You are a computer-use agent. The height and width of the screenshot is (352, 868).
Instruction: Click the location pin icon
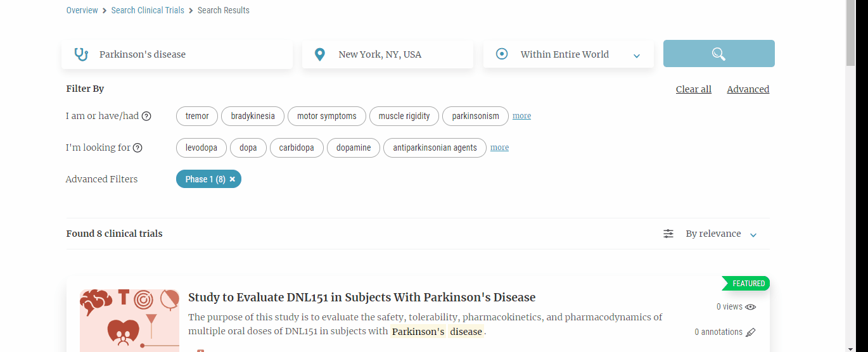click(x=320, y=54)
